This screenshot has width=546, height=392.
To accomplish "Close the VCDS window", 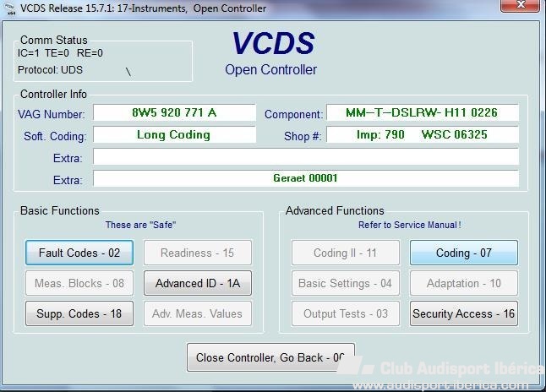I will pos(521,5).
